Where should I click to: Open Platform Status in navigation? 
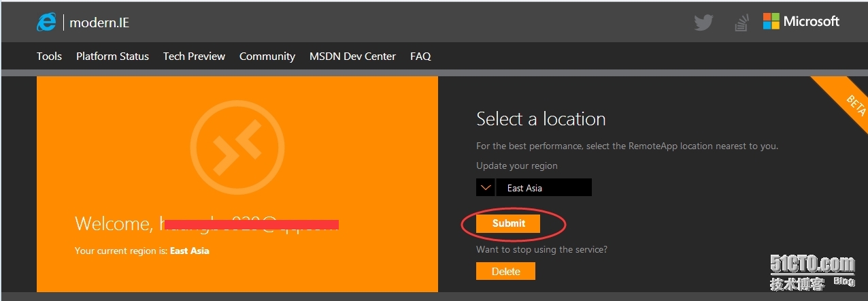(112, 57)
